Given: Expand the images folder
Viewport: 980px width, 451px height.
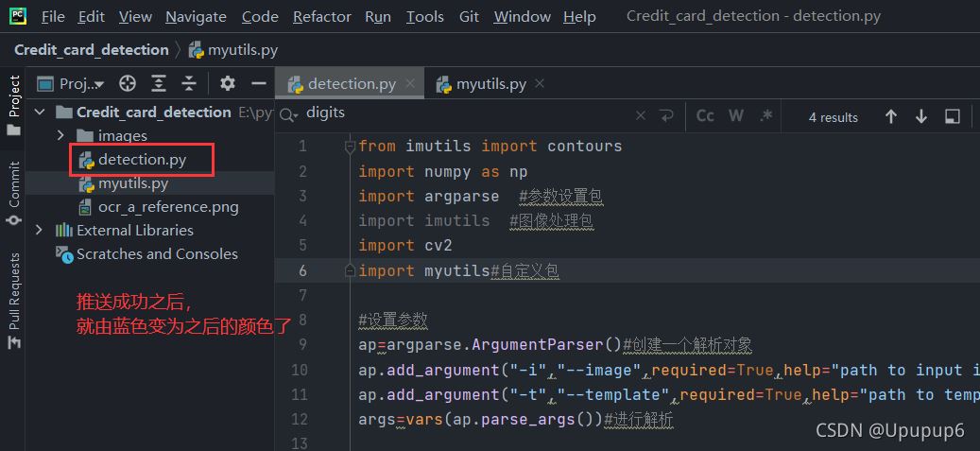Looking at the screenshot, I should coord(61,135).
